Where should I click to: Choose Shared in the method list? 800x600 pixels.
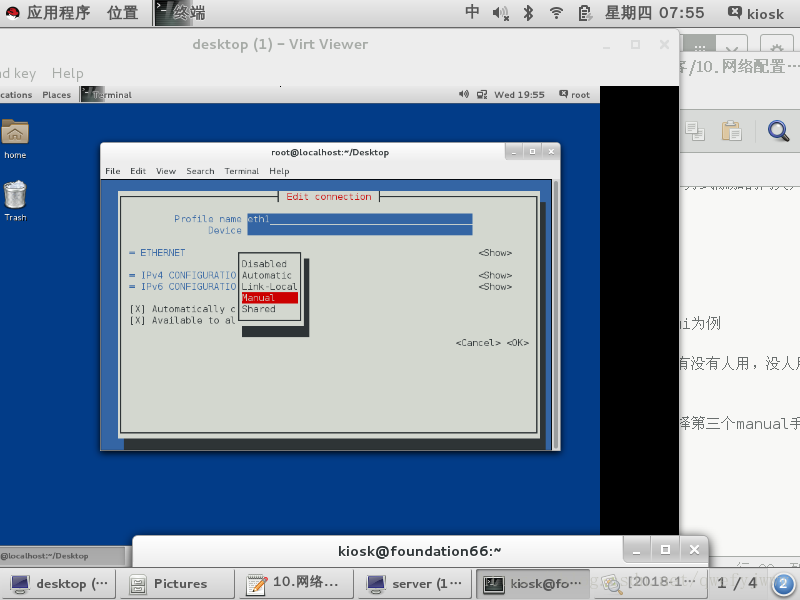click(x=259, y=309)
